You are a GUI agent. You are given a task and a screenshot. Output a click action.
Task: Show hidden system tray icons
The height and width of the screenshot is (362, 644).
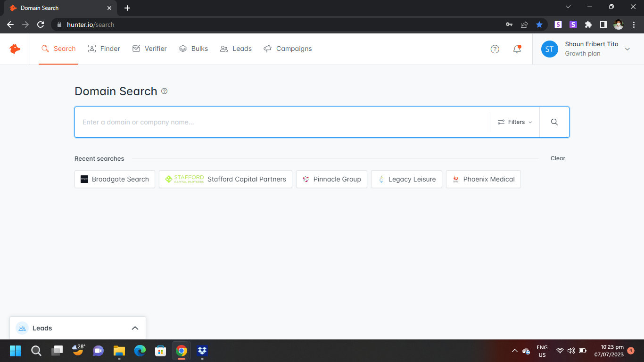(514, 351)
